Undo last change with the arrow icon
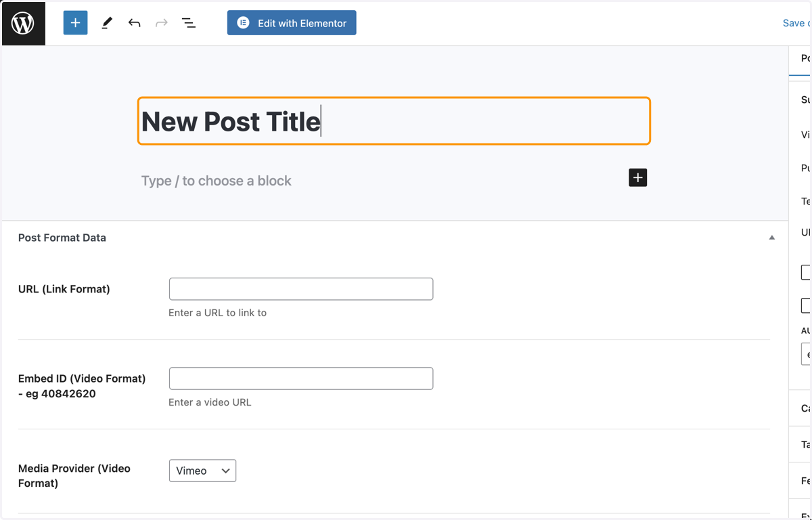This screenshot has height=520, width=812. tap(134, 23)
